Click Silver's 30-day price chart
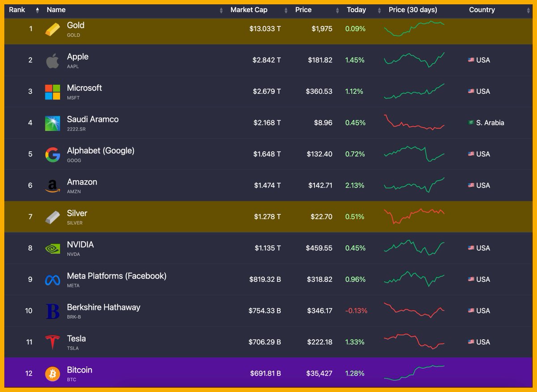This screenshot has width=537, height=392. (414, 217)
